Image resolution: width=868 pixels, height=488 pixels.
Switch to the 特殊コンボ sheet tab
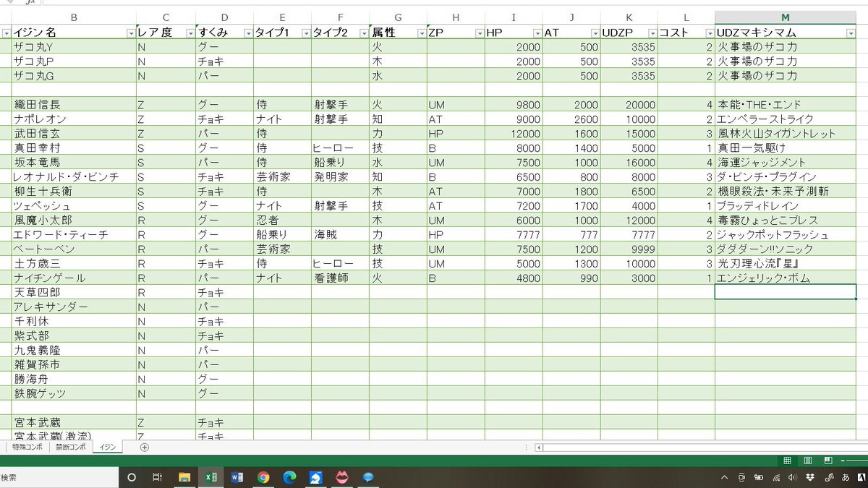27,448
